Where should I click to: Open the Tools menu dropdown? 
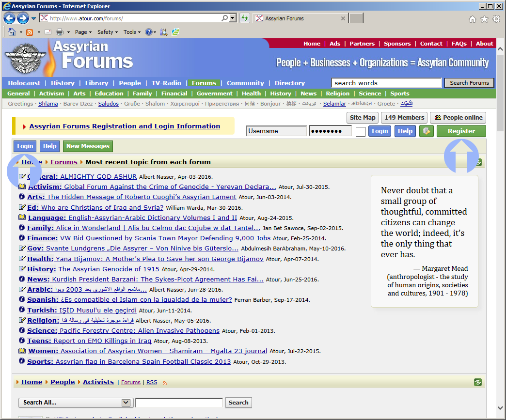tap(132, 32)
